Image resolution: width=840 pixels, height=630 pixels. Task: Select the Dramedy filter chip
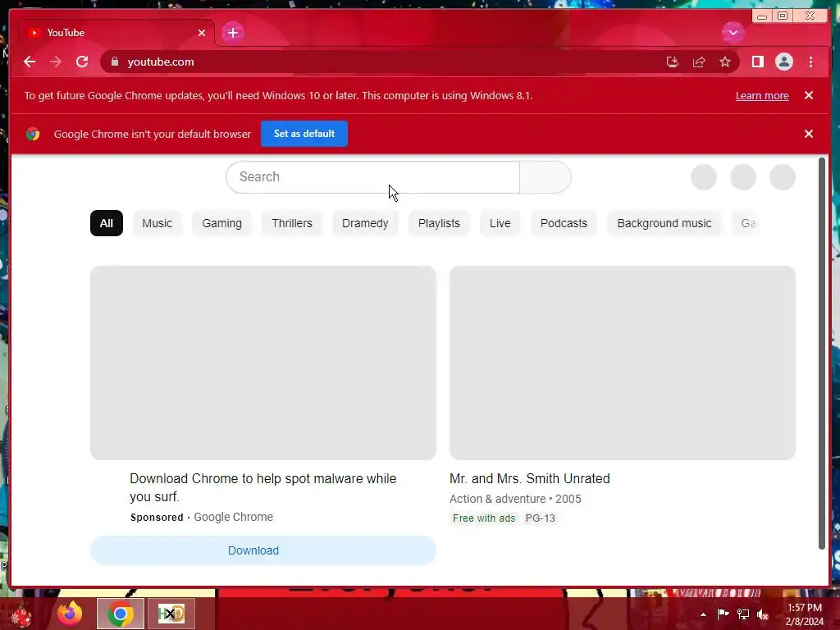[x=365, y=223]
